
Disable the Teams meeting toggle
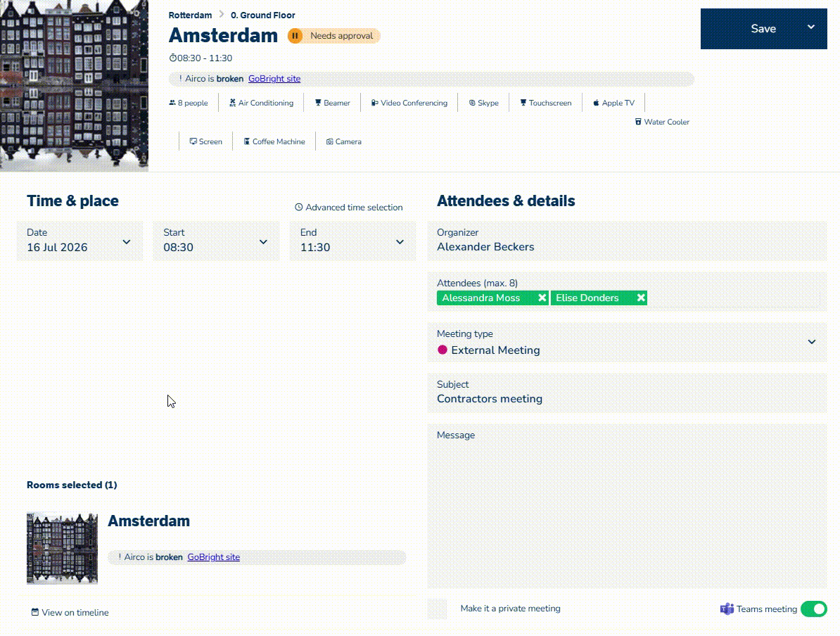[814, 609]
